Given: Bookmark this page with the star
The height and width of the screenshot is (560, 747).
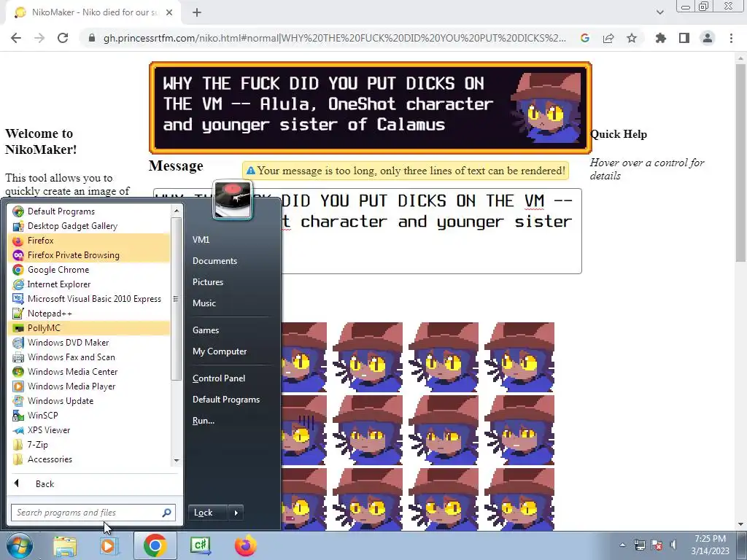Looking at the screenshot, I should [632, 38].
